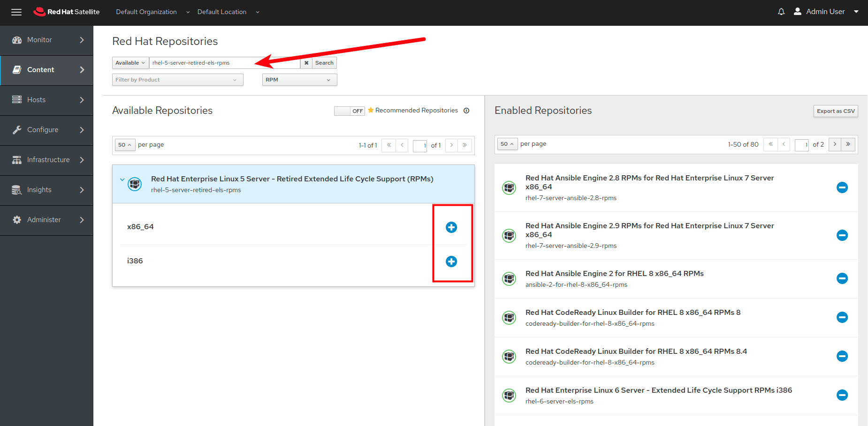Click the repository package icon for RHEL 5 Server
The width and height of the screenshot is (868, 426).
(135, 184)
